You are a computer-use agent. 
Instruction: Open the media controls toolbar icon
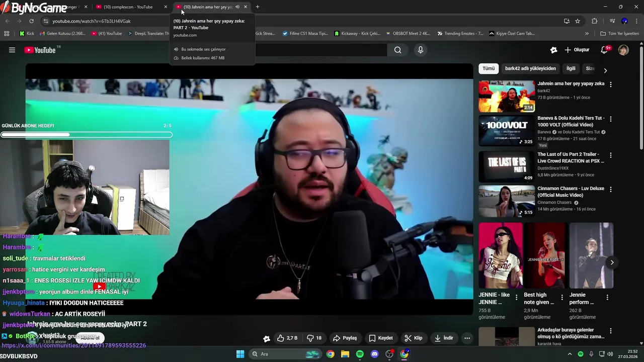612,21
